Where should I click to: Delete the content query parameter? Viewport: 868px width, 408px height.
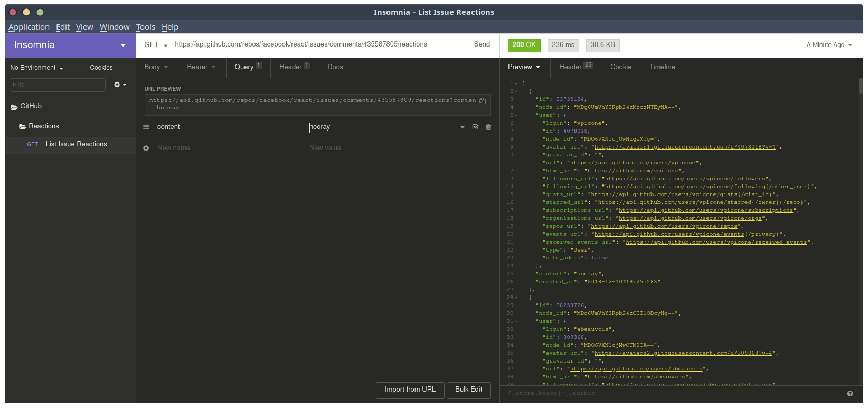(x=488, y=127)
